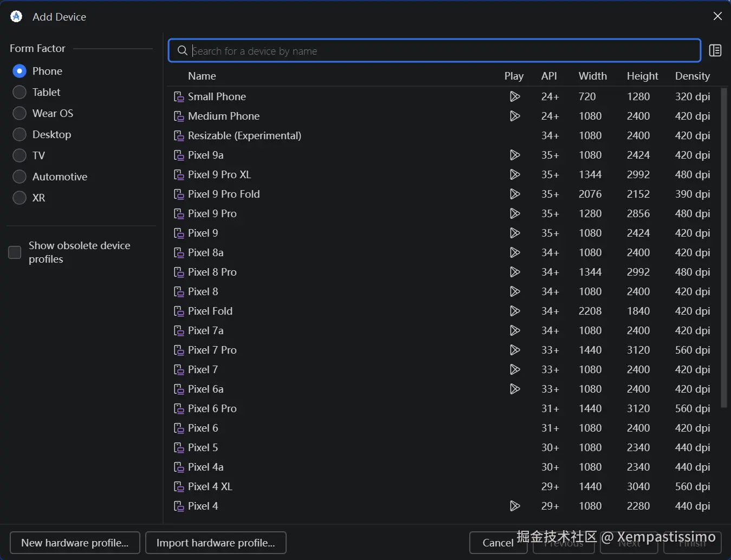Click Import hardware profile button
Screen dimensions: 731x560
point(216,543)
